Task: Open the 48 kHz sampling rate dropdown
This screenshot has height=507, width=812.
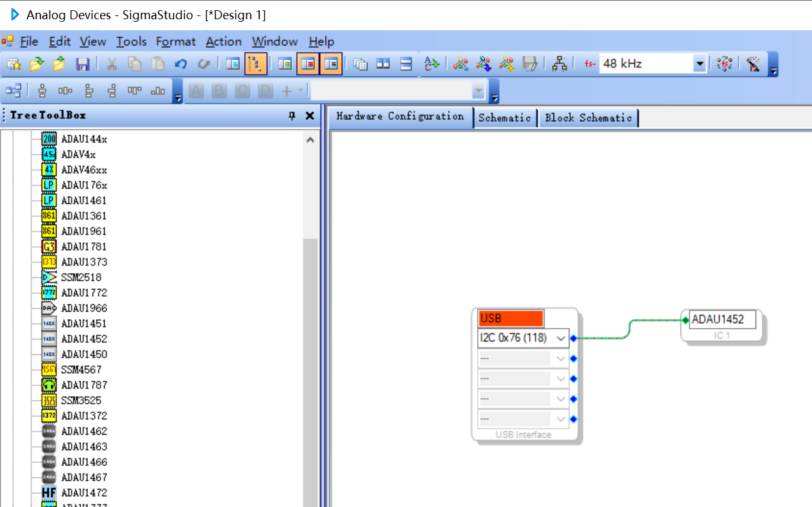Action: pyautogui.click(x=699, y=64)
